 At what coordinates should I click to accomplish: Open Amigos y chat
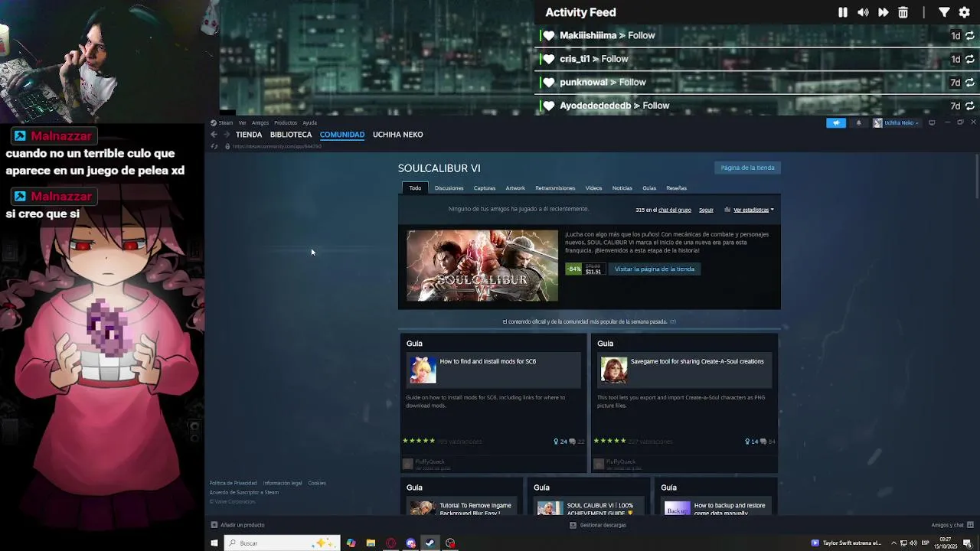tap(952, 525)
